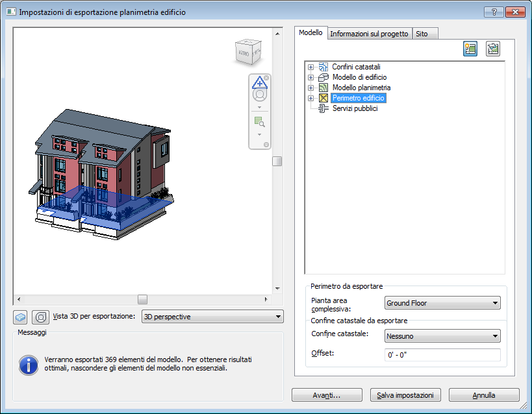
Task: Click the Avanti... button
Action: 327,395
